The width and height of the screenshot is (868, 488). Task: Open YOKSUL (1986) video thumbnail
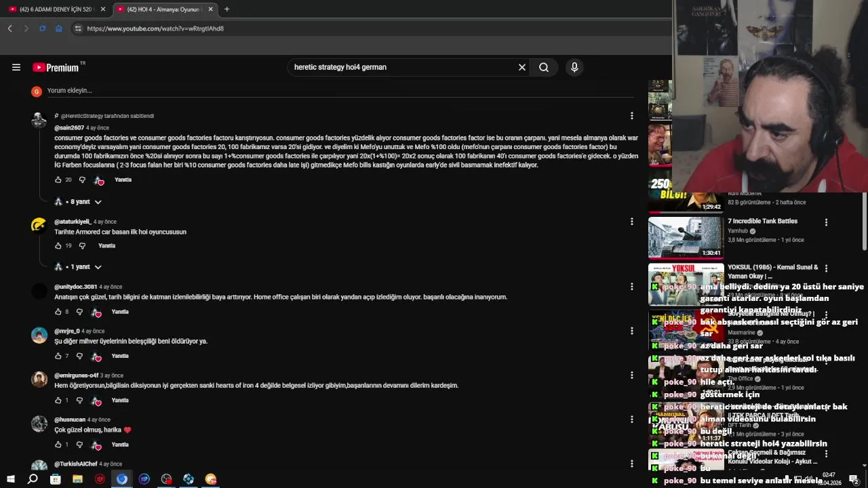point(686,284)
